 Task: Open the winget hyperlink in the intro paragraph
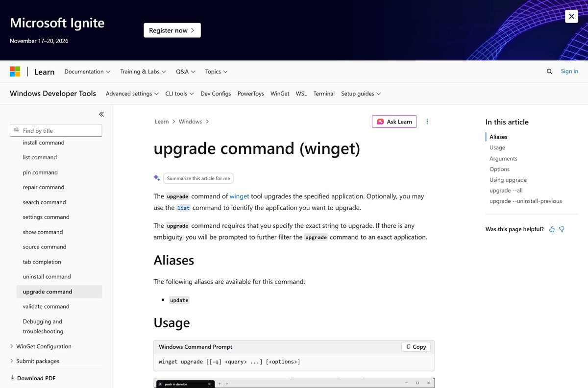click(240, 196)
